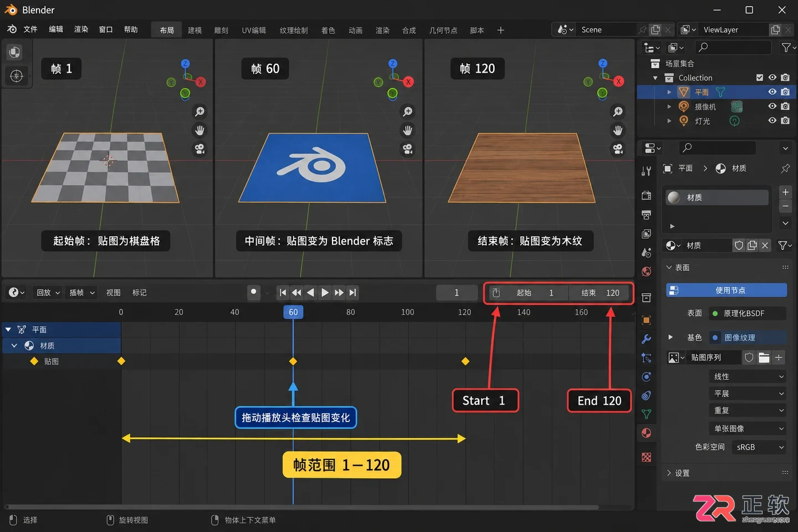Uncheck the Collection exclude checkbox
The image size is (798, 532).
pyautogui.click(x=760, y=78)
